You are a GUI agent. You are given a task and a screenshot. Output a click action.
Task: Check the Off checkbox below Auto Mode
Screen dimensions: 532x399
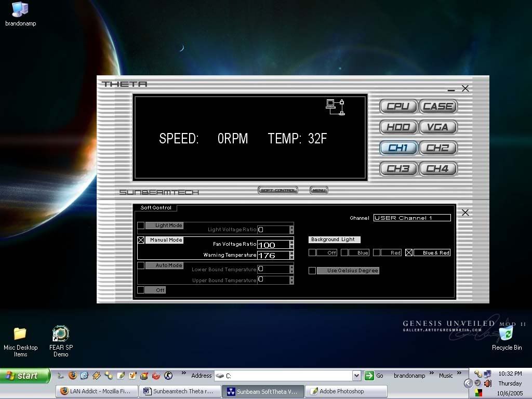(141, 290)
